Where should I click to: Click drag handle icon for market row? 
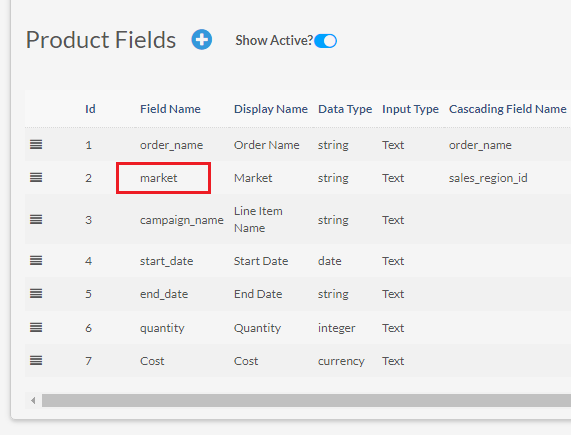[x=36, y=178]
